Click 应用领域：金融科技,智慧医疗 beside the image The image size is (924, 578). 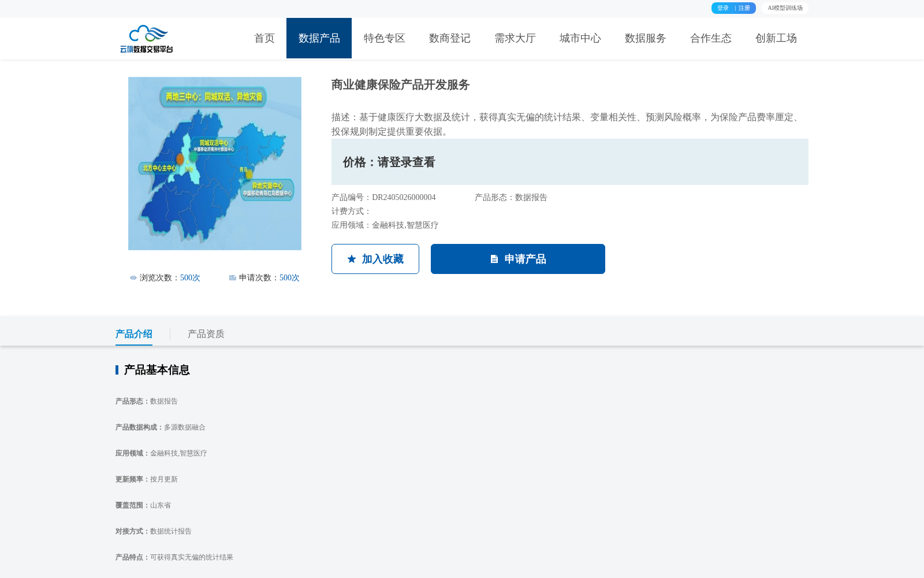point(385,225)
